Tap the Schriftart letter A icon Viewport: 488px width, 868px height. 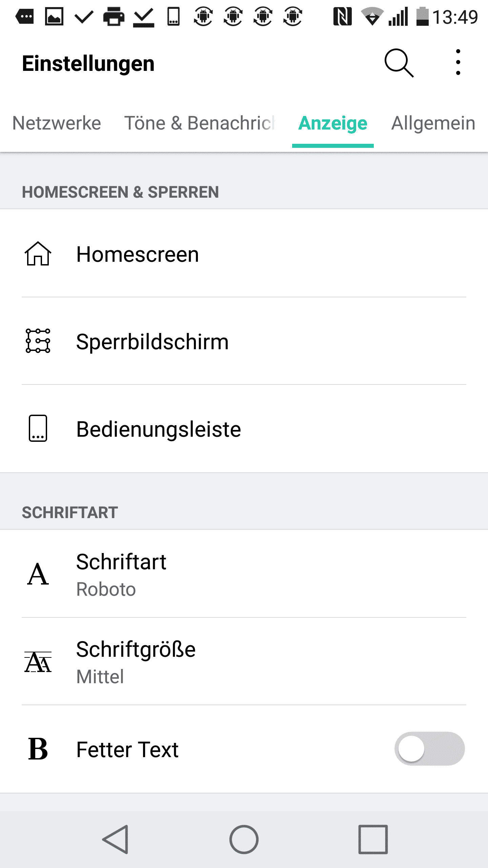coord(38,574)
